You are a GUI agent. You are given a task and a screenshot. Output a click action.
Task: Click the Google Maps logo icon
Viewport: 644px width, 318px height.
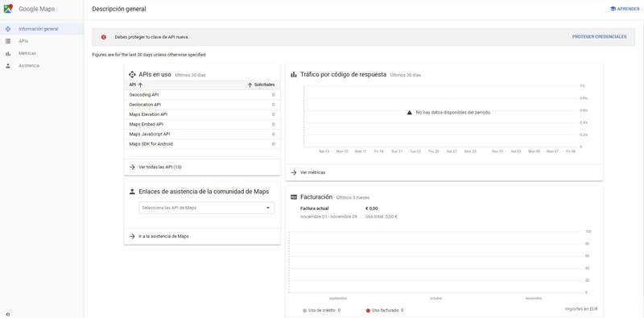8,8
